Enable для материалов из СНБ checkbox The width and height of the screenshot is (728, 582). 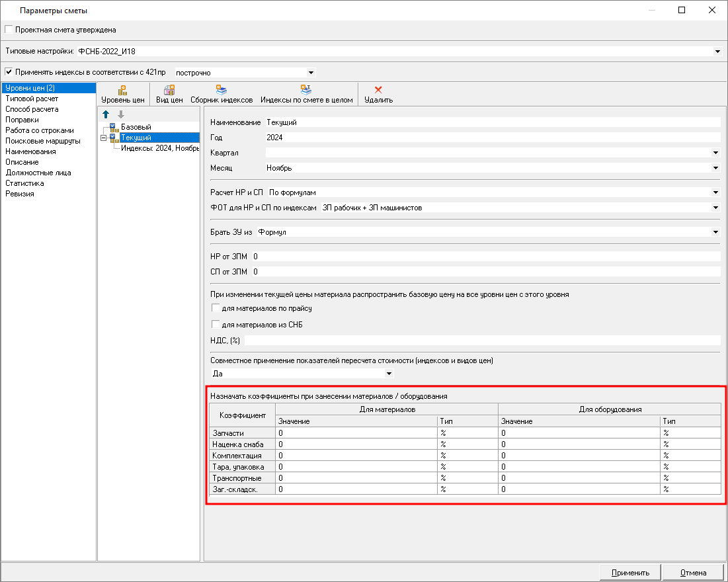pyautogui.click(x=216, y=324)
